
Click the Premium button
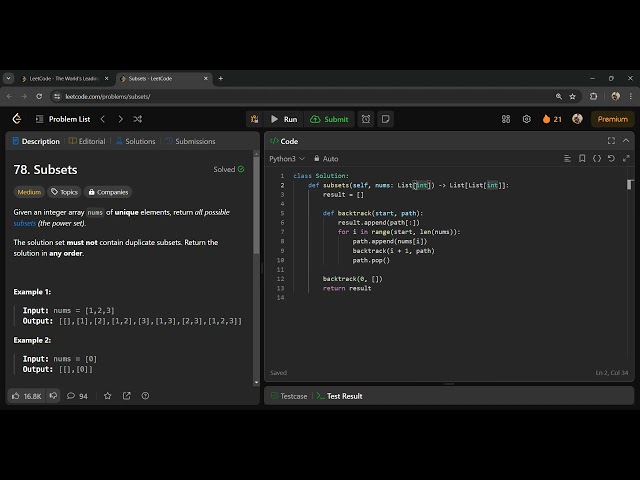(x=613, y=119)
